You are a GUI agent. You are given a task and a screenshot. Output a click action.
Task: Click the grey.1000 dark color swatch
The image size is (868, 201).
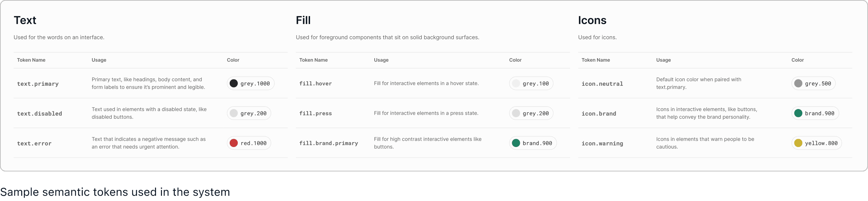coord(234,84)
